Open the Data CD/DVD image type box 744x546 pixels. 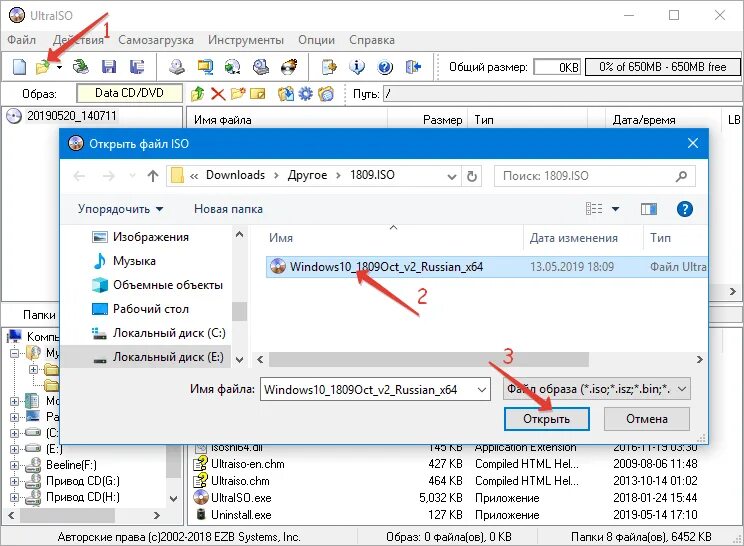pyautogui.click(x=130, y=93)
